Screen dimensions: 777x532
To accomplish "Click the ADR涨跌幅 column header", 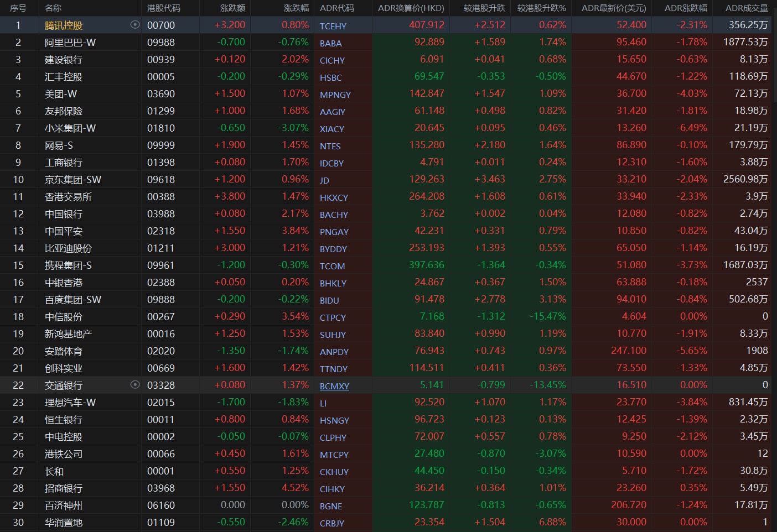I will [686, 8].
